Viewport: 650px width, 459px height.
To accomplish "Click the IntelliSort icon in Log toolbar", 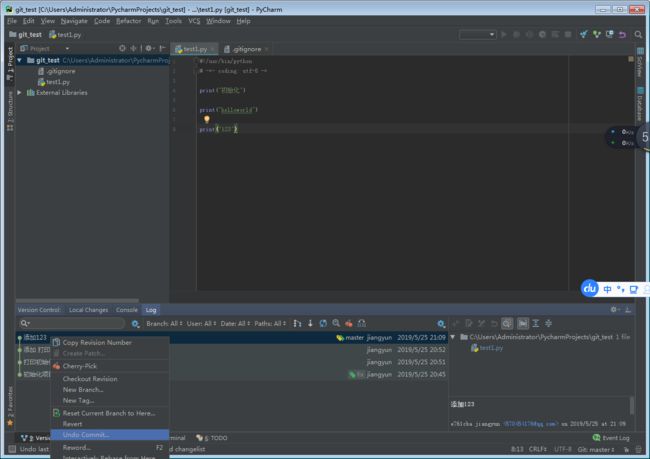I will (x=297, y=323).
